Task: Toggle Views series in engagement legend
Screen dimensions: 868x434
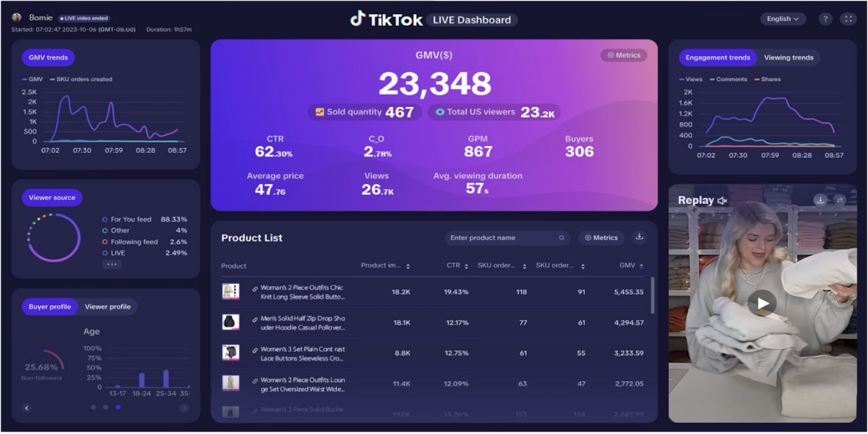Action: 691,80
